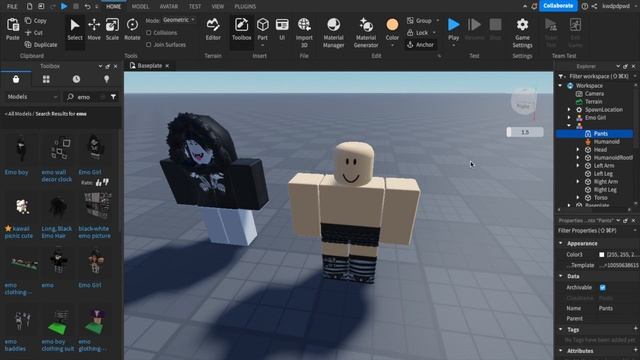Open the Models category dropdown in Toolbox

[32, 97]
